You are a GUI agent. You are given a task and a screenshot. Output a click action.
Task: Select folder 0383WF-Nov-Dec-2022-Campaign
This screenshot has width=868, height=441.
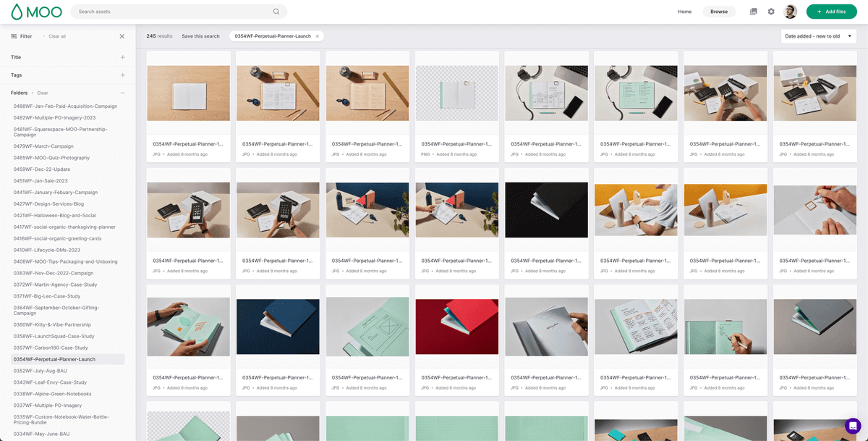pos(54,273)
